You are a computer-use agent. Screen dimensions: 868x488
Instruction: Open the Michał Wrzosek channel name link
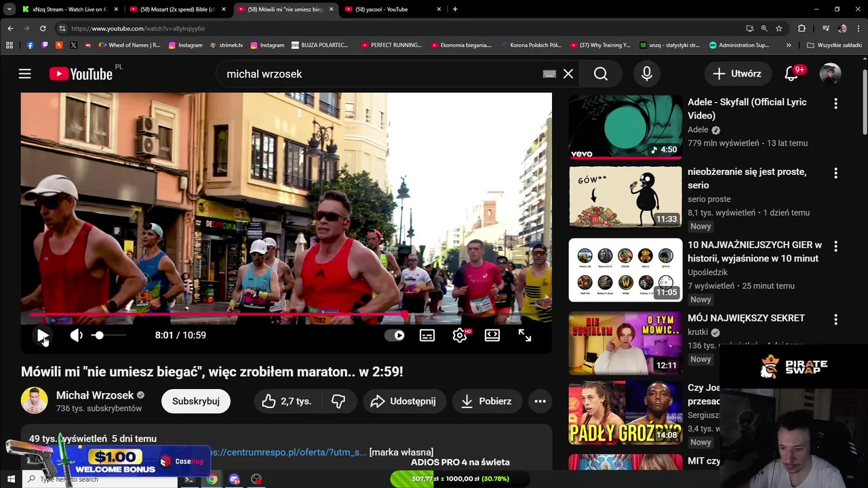95,395
